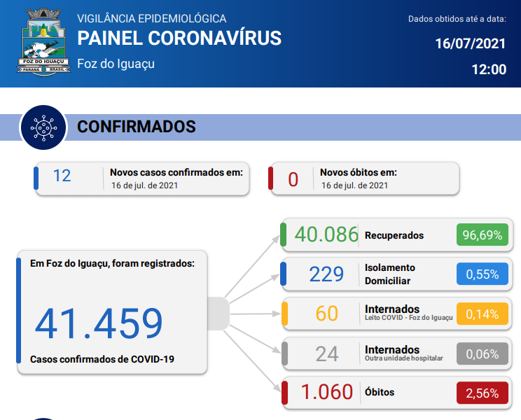Click the CONFIRMADOS section heading
This screenshot has height=420, width=521.
click(x=137, y=127)
